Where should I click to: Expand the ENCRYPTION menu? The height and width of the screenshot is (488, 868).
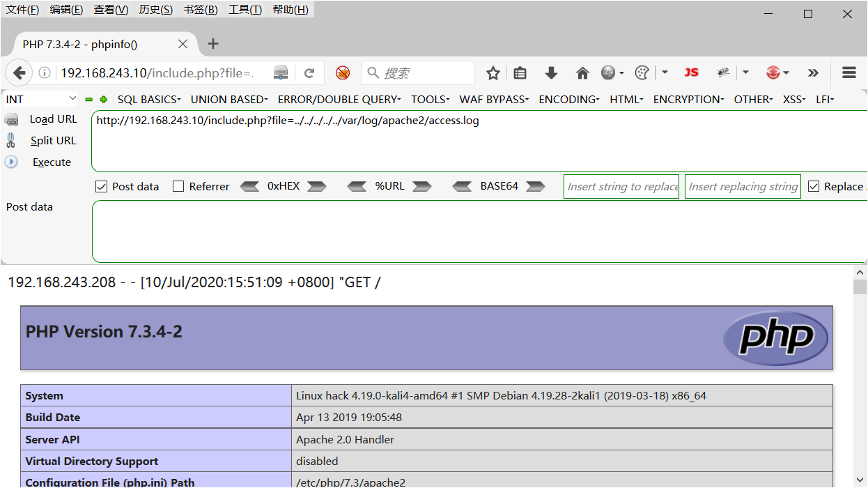click(x=689, y=100)
